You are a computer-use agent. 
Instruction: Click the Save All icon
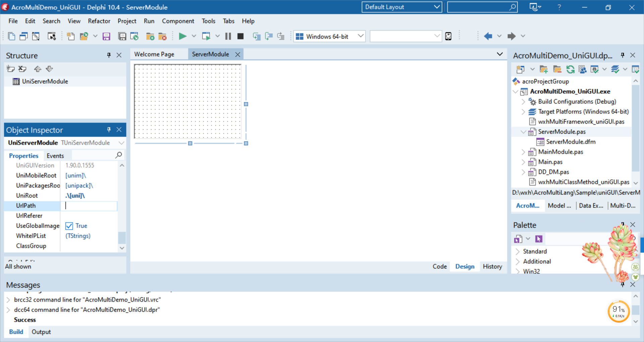pyautogui.click(x=122, y=36)
